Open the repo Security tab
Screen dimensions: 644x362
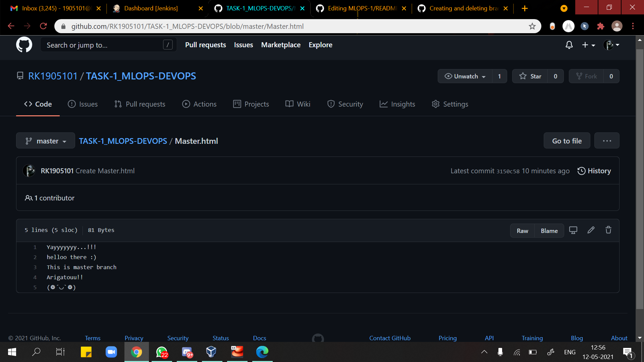(345, 104)
